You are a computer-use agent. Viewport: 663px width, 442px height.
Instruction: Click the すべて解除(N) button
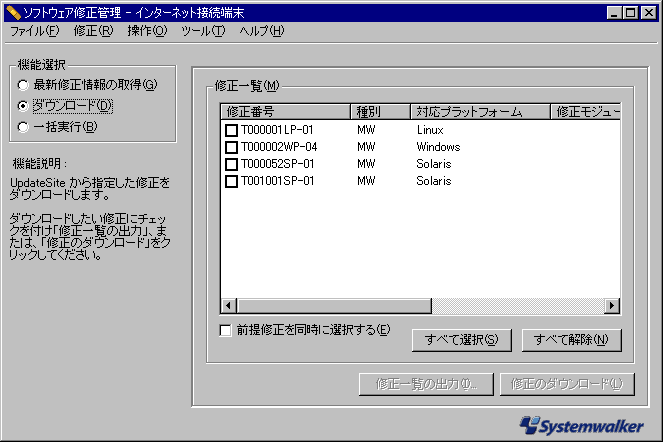point(571,340)
